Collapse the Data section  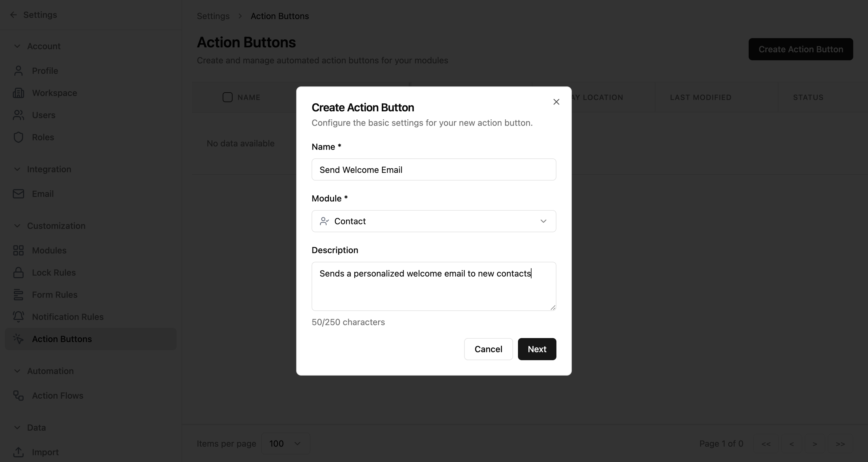[17, 428]
